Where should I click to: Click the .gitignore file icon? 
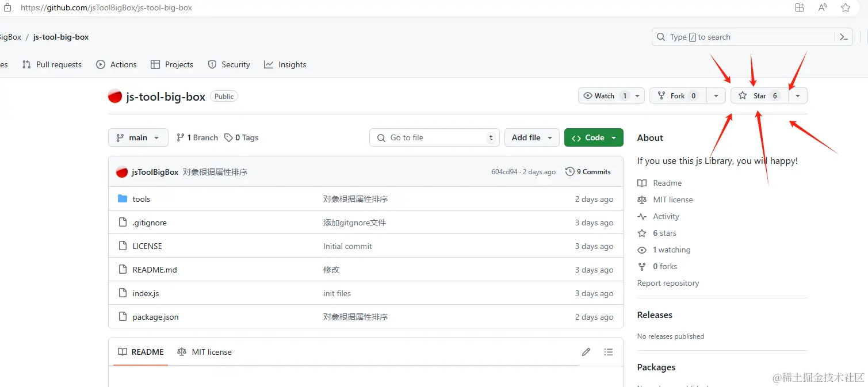122,222
